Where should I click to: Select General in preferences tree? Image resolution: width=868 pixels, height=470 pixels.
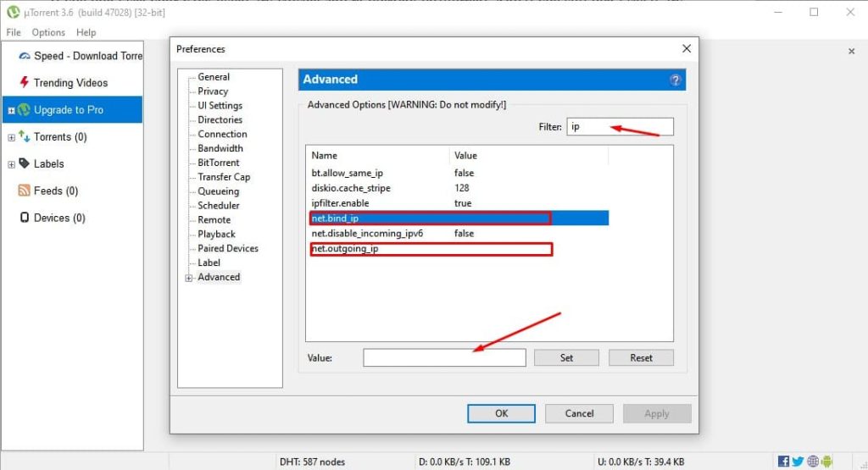pyautogui.click(x=213, y=77)
